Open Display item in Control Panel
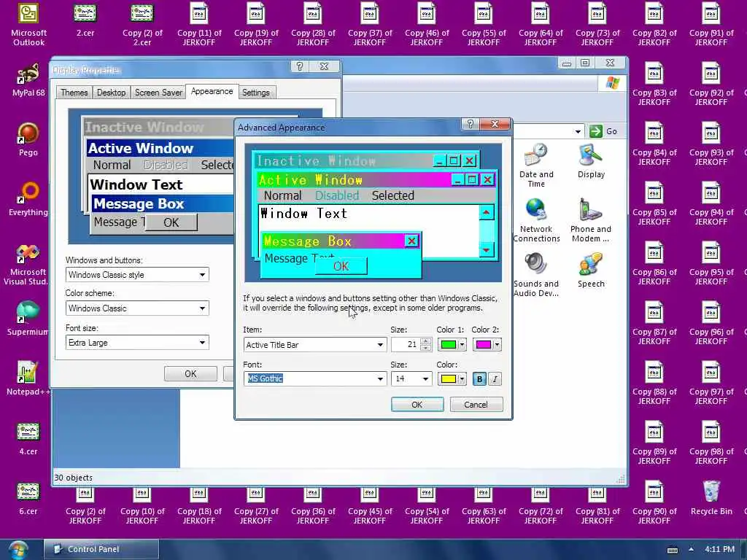747x560 pixels. pyautogui.click(x=591, y=161)
